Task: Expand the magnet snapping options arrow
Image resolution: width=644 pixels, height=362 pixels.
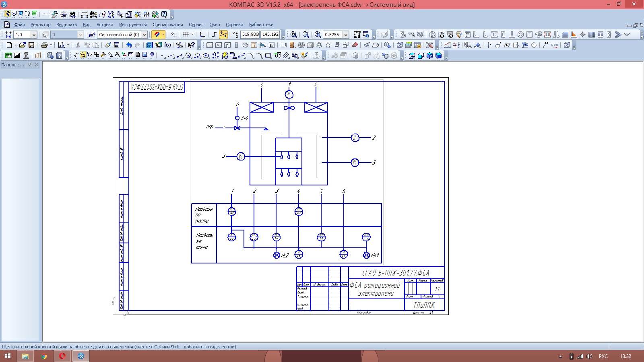Action: coord(163,35)
